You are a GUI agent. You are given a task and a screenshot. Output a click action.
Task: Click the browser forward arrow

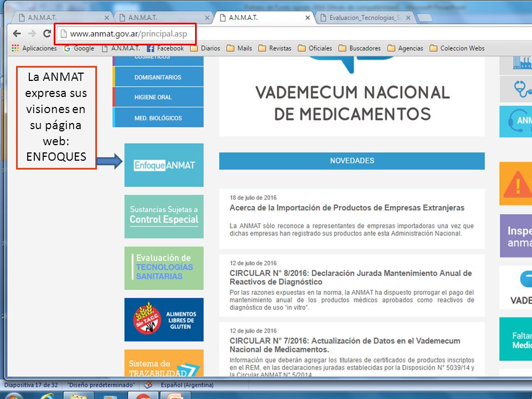click(32, 34)
